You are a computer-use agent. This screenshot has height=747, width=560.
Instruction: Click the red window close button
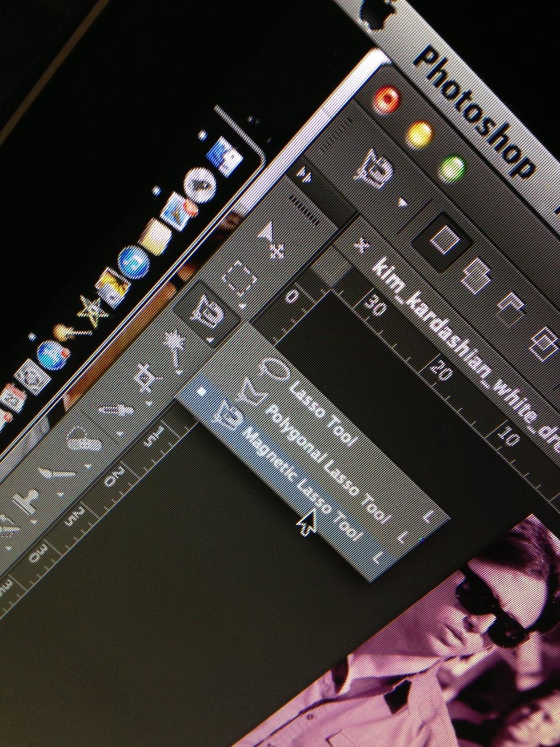(387, 99)
